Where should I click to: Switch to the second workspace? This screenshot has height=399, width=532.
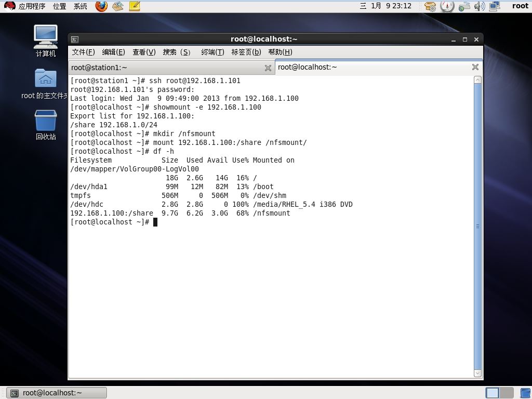[x=507, y=393]
